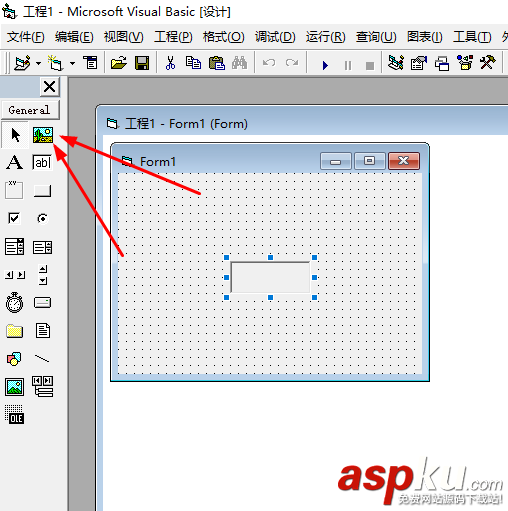The image size is (508, 511).
Task: Open the 工具(T) menu
Action: [x=472, y=37]
